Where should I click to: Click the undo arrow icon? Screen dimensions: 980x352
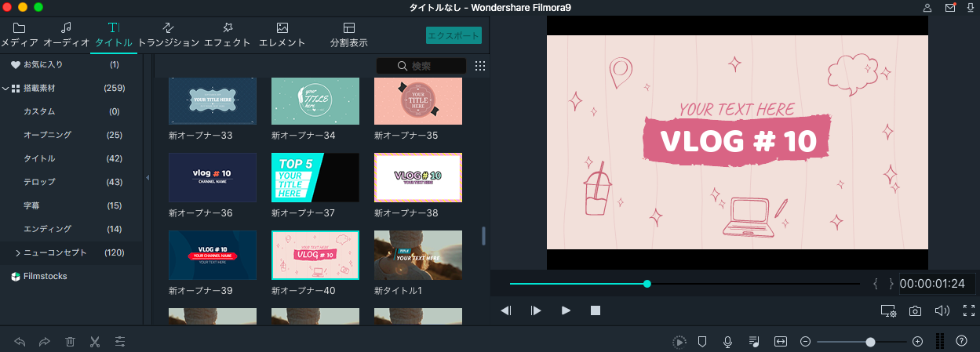coord(20,342)
